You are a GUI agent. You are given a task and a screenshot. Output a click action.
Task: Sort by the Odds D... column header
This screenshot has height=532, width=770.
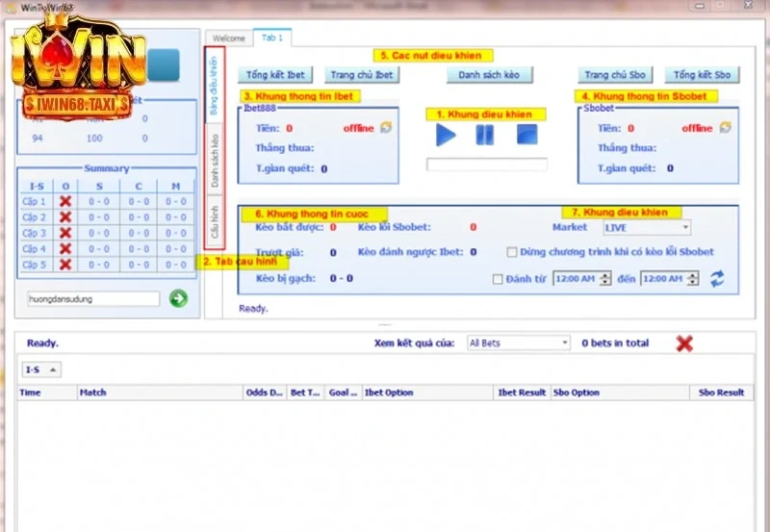click(266, 393)
